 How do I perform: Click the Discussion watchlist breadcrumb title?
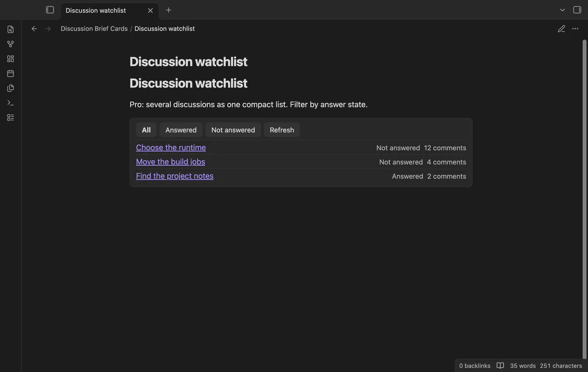(x=165, y=28)
